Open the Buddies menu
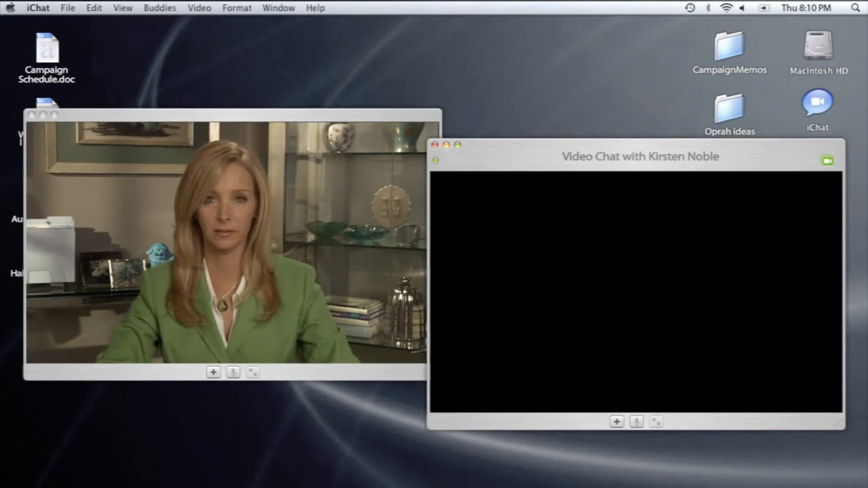The height and width of the screenshot is (488, 868). click(x=160, y=8)
